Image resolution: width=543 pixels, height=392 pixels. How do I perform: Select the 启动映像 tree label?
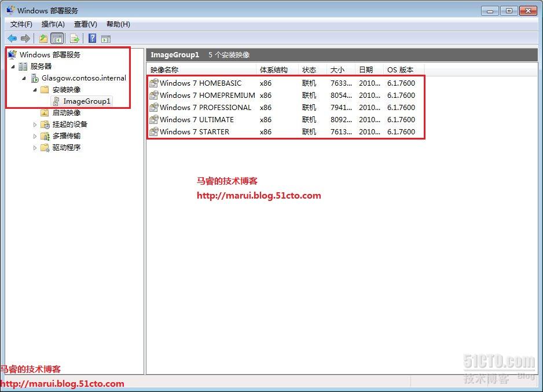click(x=67, y=112)
